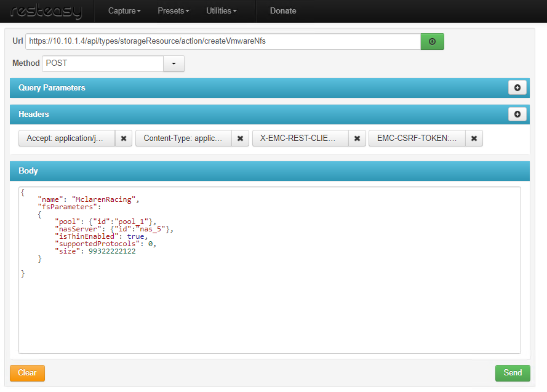Send the POST request
Viewport: 547px width, 392px height.
tap(513, 373)
